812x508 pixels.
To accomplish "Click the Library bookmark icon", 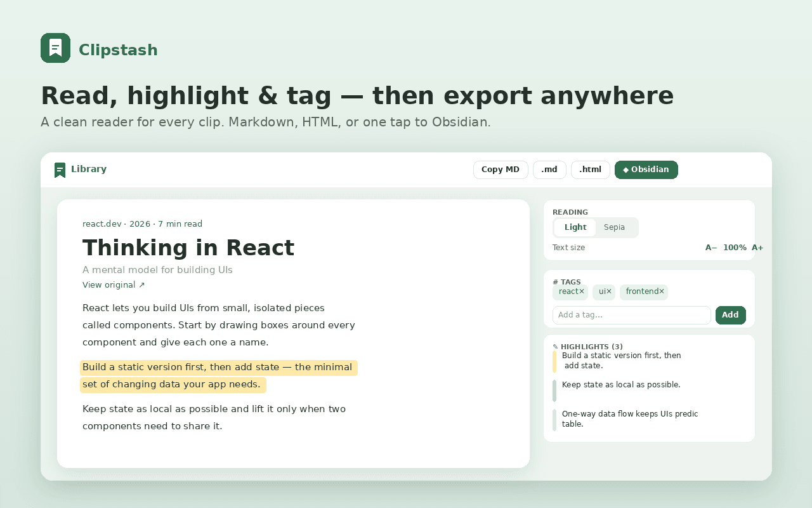I will point(60,170).
